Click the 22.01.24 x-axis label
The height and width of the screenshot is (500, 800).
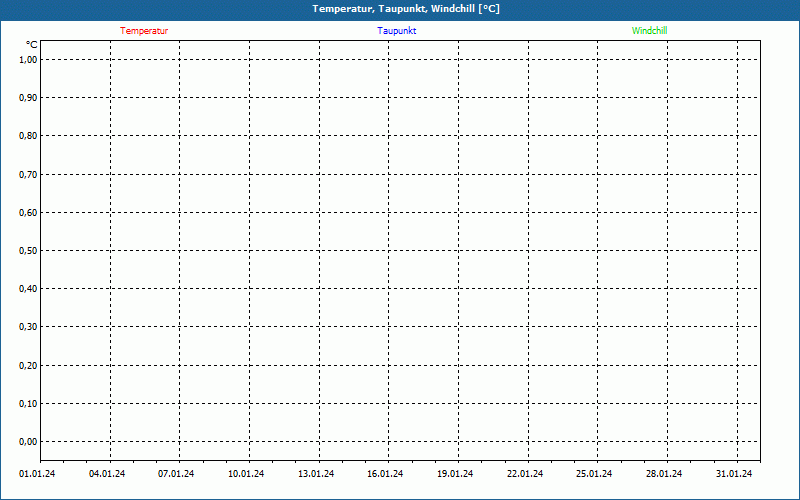coord(525,474)
